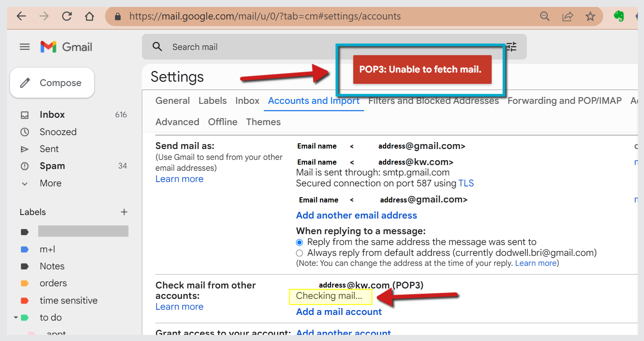Switch to the General settings tab
The width and height of the screenshot is (644, 341).
pos(173,101)
